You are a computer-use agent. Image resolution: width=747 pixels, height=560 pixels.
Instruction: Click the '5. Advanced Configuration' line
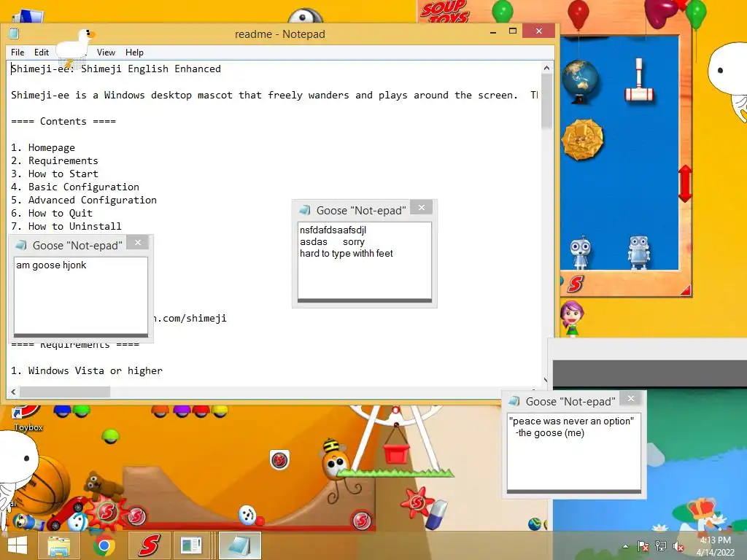(84, 200)
